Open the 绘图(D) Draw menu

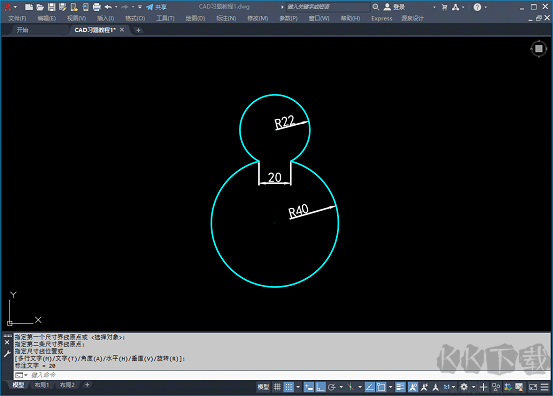pyautogui.click(x=195, y=18)
